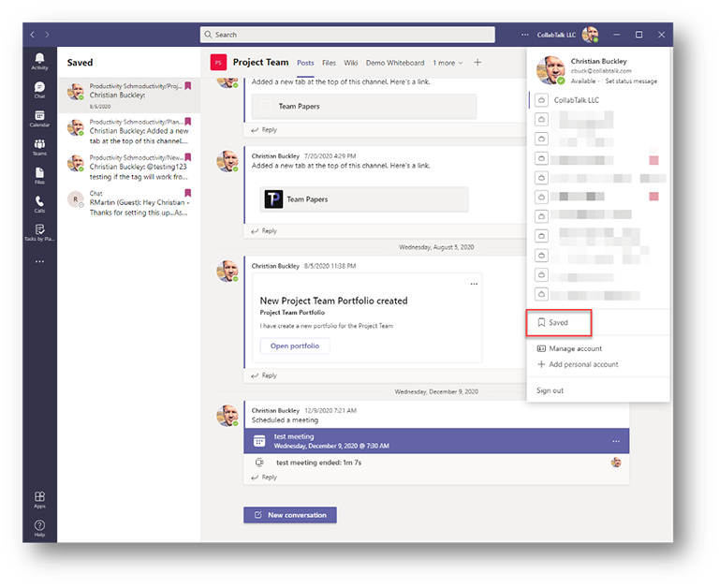
Task: Choose Manage account in profile menu
Action: [x=569, y=348]
